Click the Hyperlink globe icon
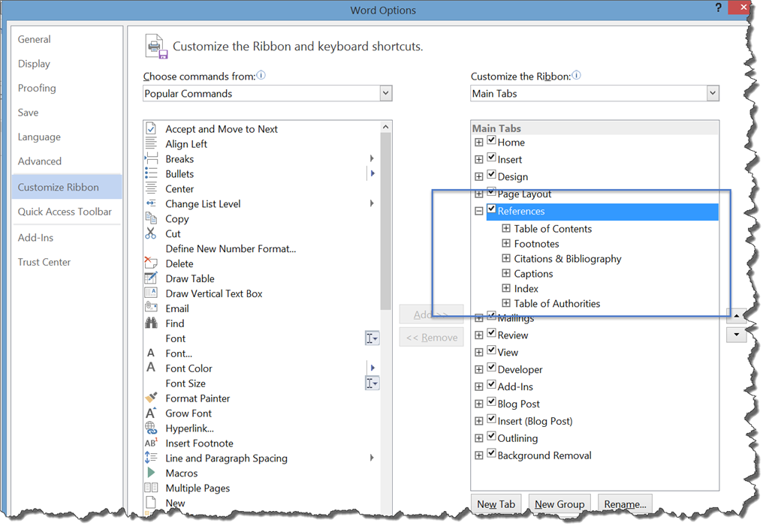Viewport: 769px width, 532px height. 151,428
